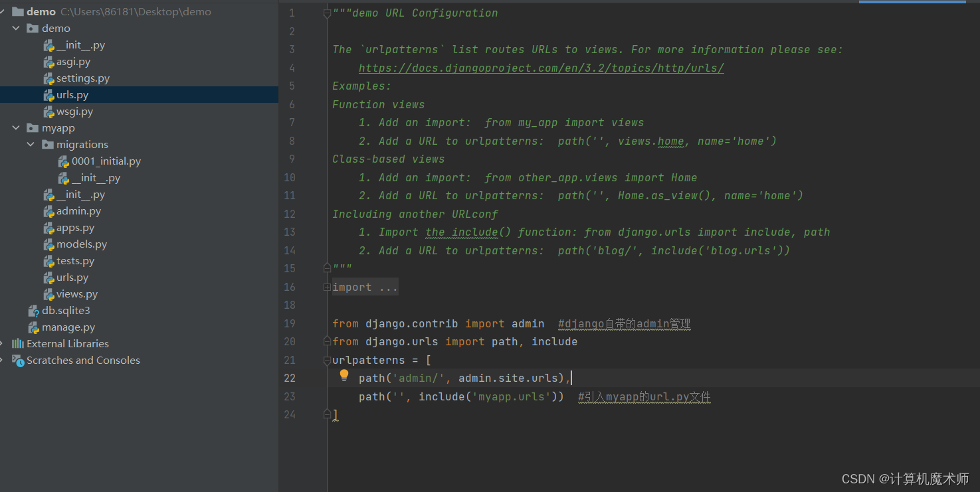This screenshot has width=980, height=492.
Task: Click the db.sqlite3 database file icon
Action: [33, 311]
